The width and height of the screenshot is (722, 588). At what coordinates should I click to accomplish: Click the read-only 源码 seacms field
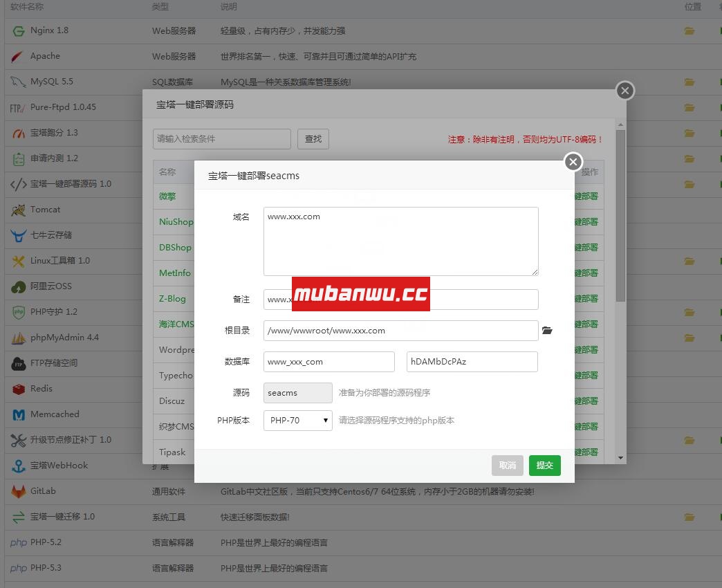pos(298,393)
